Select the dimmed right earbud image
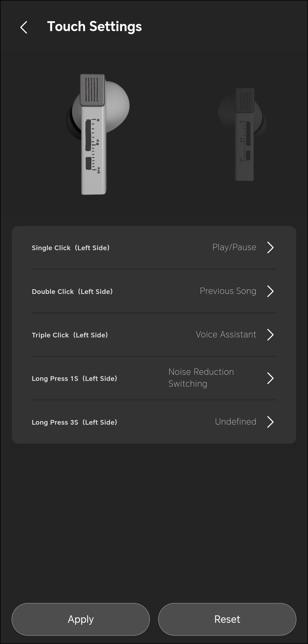Screen dimensions: 308x644 coord(243,134)
